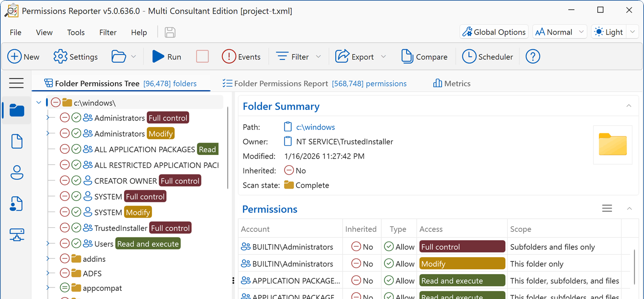Collapse the c:\windows\ tree node

coord(39,102)
